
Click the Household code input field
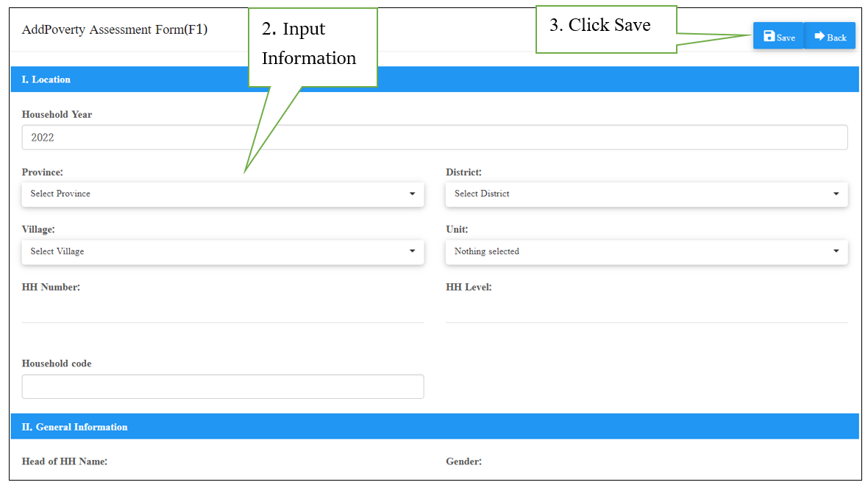coord(223,386)
